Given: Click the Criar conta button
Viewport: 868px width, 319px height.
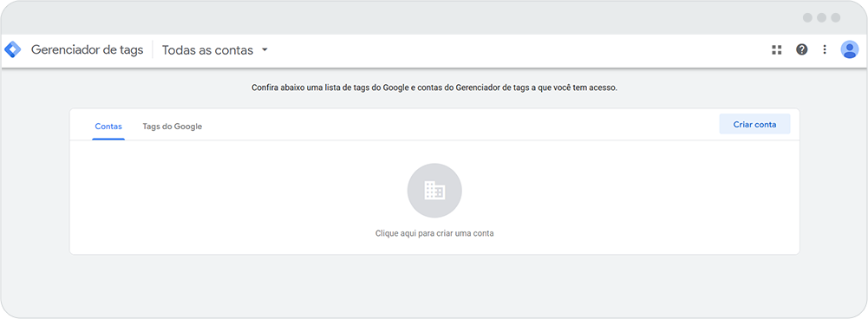Looking at the screenshot, I should pos(754,125).
